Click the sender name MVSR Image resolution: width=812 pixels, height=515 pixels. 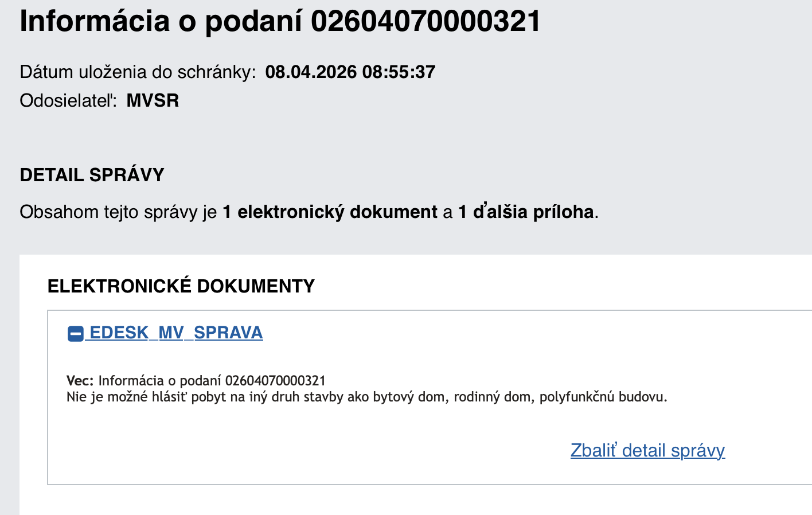(x=153, y=101)
